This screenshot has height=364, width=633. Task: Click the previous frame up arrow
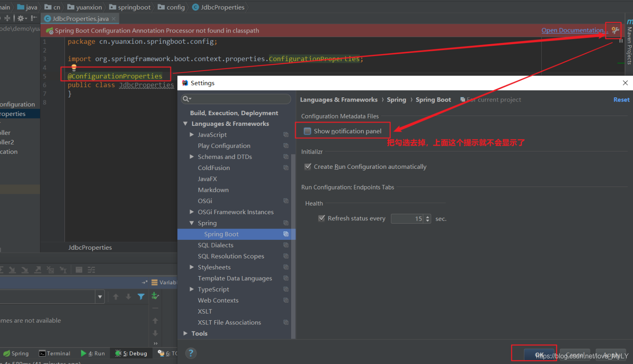pyautogui.click(x=116, y=297)
